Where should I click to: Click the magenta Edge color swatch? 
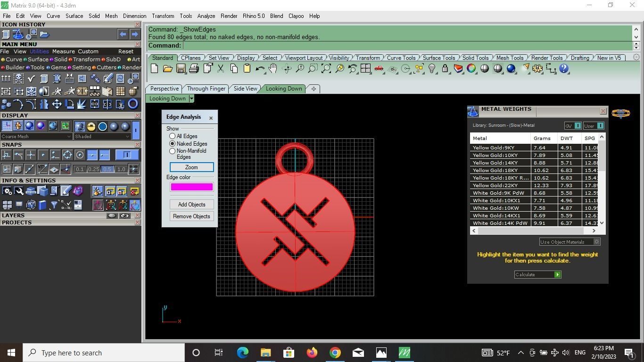click(x=191, y=187)
